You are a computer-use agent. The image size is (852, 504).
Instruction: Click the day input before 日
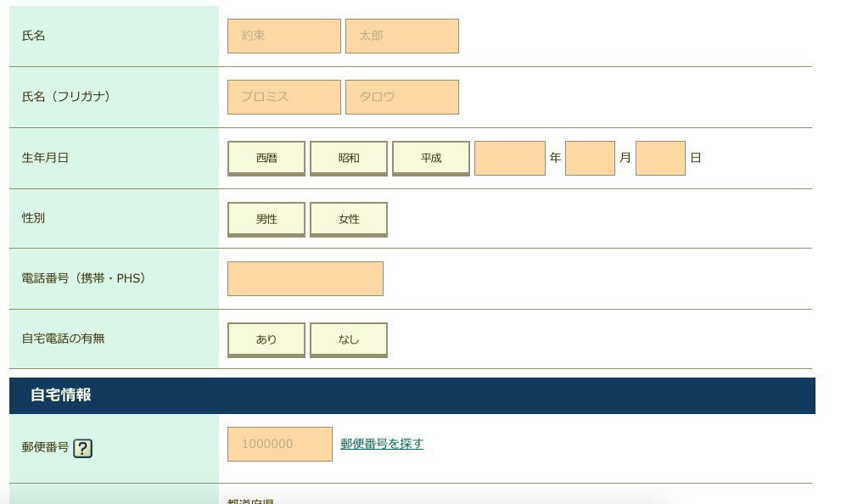(x=660, y=157)
